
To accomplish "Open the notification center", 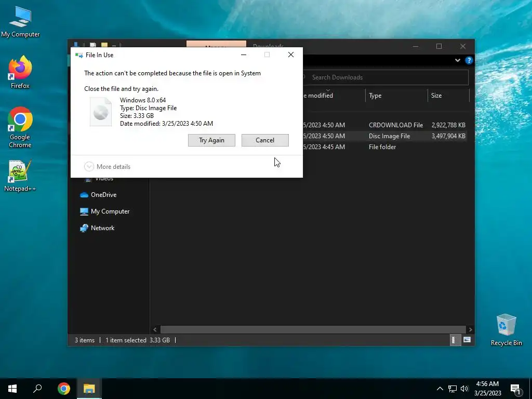I will coord(515,389).
